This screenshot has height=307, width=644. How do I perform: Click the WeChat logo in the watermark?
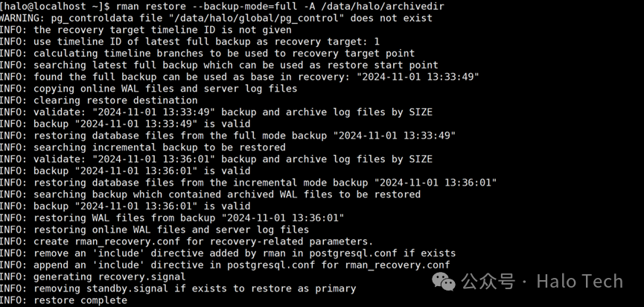(x=446, y=281)
